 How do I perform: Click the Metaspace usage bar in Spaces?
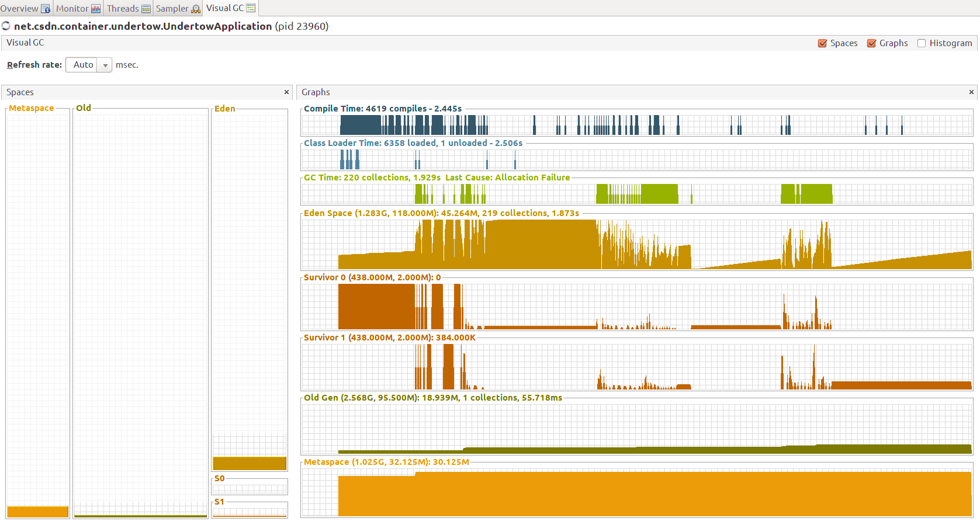pyautogui.click(x=37, y=512)
